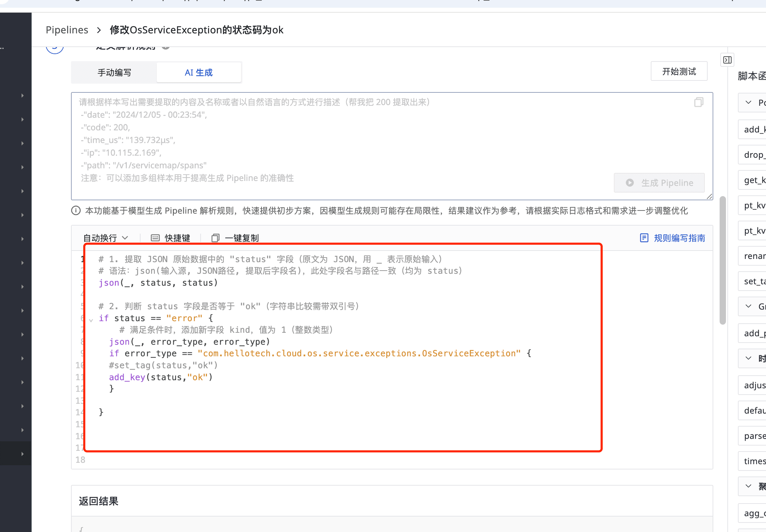Click the play icon on 生成 Pipeline
766x532 pixels.
(630, 183)
